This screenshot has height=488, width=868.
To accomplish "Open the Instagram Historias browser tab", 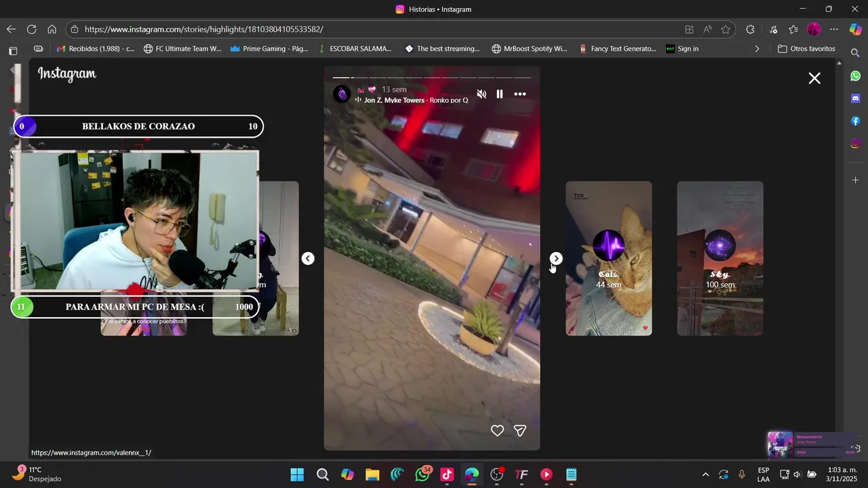I will point(433,9).
